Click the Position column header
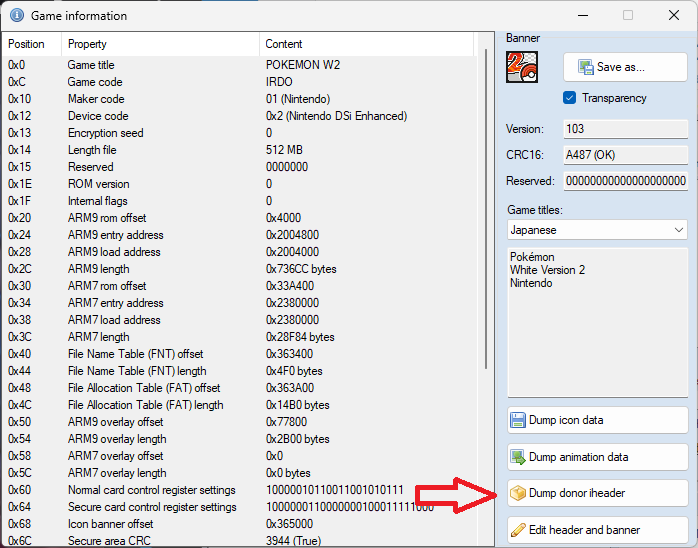698x548 pixels. pyautogui.click(x=32, y=44)
